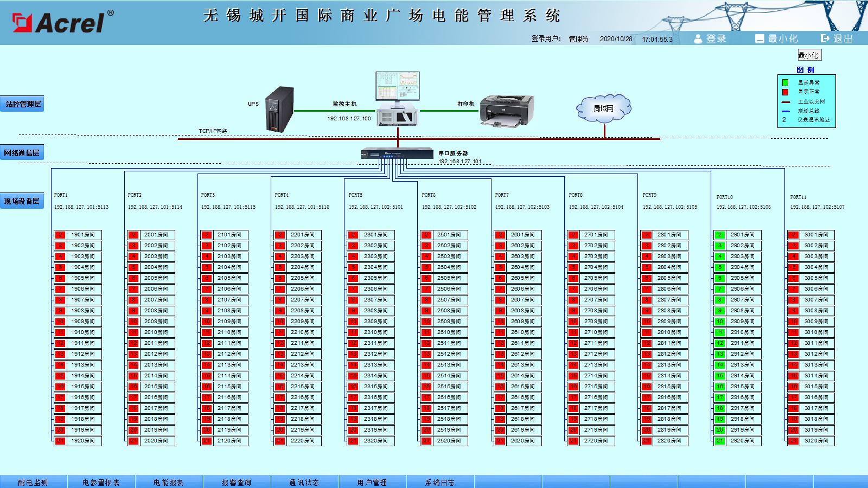Image resolution: width=868 pixels, height=488 pixels.
Task: Switch to 报警查询 tab
Action: 237,482
